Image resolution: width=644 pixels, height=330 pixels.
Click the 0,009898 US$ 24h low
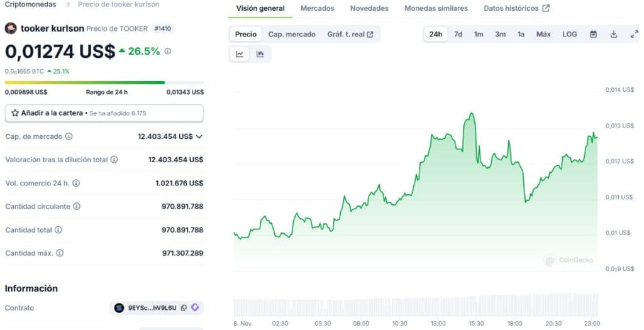[26, 92]
